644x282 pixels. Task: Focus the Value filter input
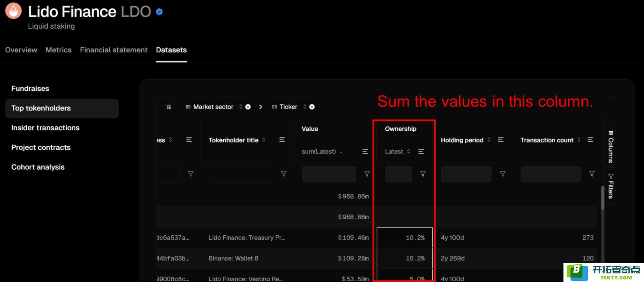point(329,174)
